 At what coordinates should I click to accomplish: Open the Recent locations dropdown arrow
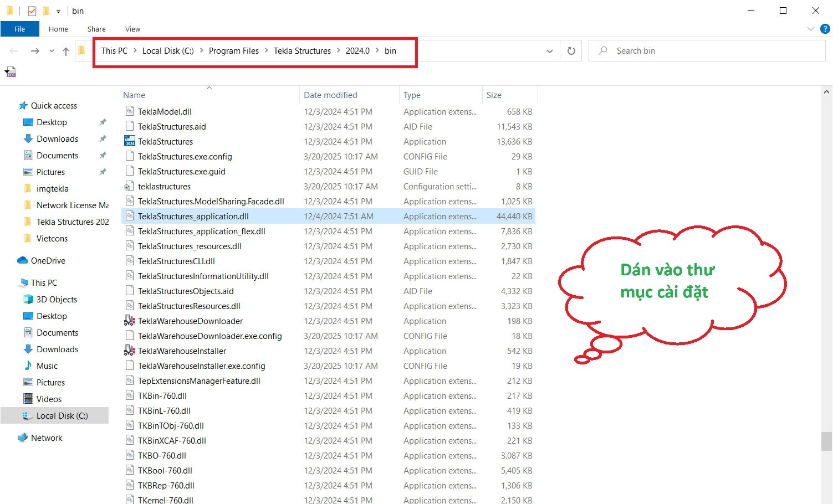(x=52, y=51)
